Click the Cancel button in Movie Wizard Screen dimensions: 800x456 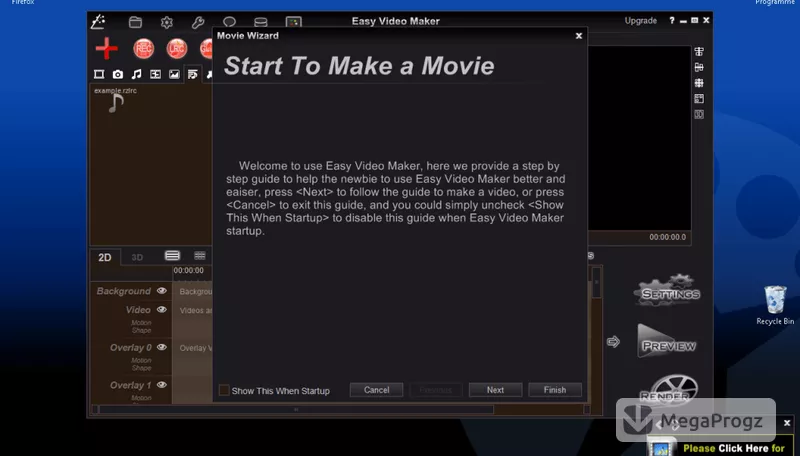pos(377,390)
